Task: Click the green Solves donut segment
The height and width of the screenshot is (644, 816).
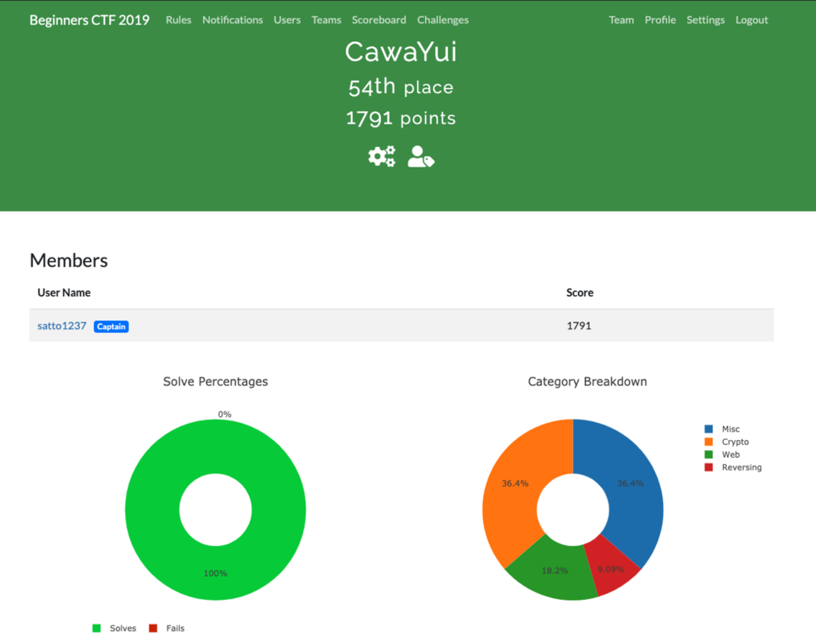Action: tap(215, 571)
